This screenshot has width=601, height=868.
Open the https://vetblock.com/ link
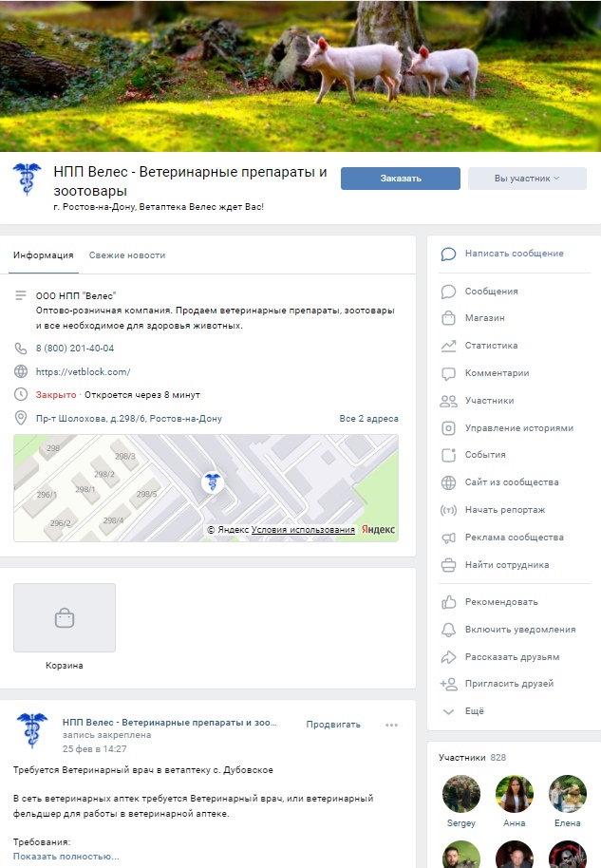pos(83,372)
